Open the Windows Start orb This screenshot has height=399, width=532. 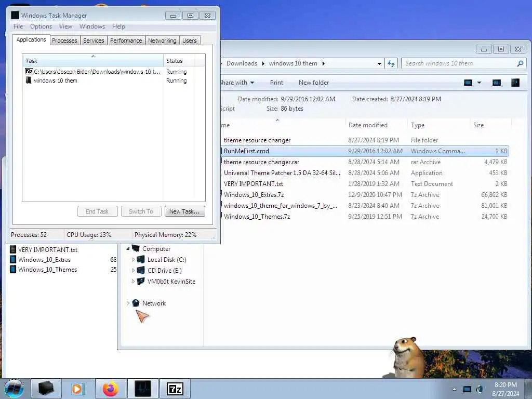tap(14, 389)
